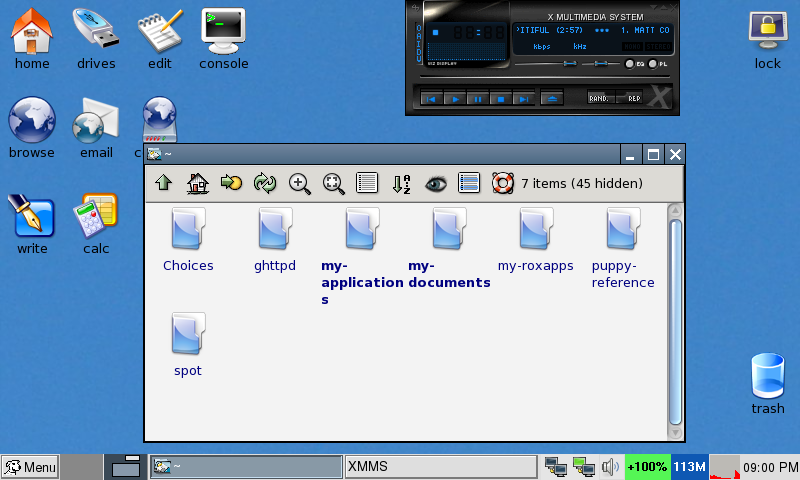Open the bookmarks menu in the file manager toolbar
The image size is (800, 480).
[231, 183]
